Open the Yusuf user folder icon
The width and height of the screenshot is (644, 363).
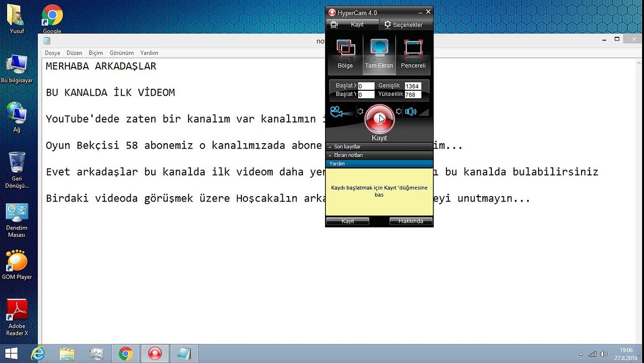(17, 19)
